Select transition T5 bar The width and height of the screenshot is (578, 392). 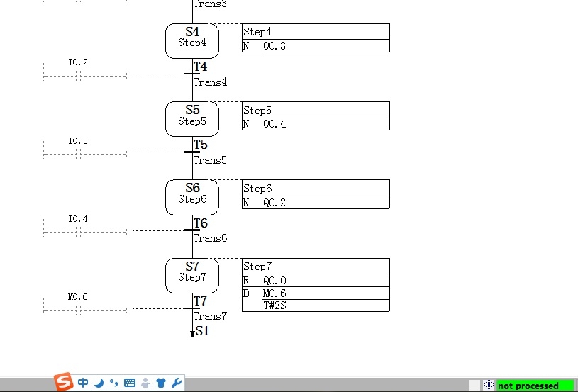pyautogui.click(x=192, y=152)
